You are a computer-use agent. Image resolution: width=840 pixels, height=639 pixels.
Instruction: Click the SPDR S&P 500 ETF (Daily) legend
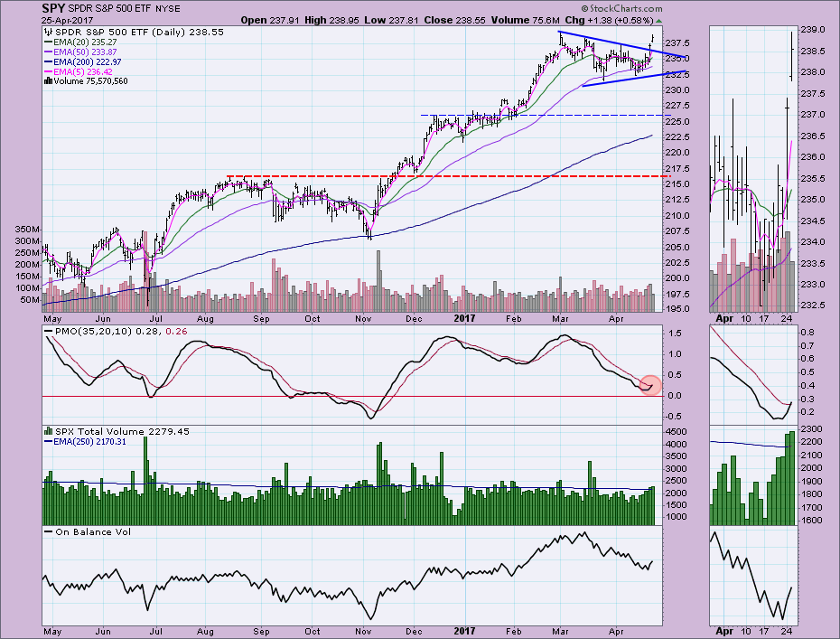click(134, 33)
